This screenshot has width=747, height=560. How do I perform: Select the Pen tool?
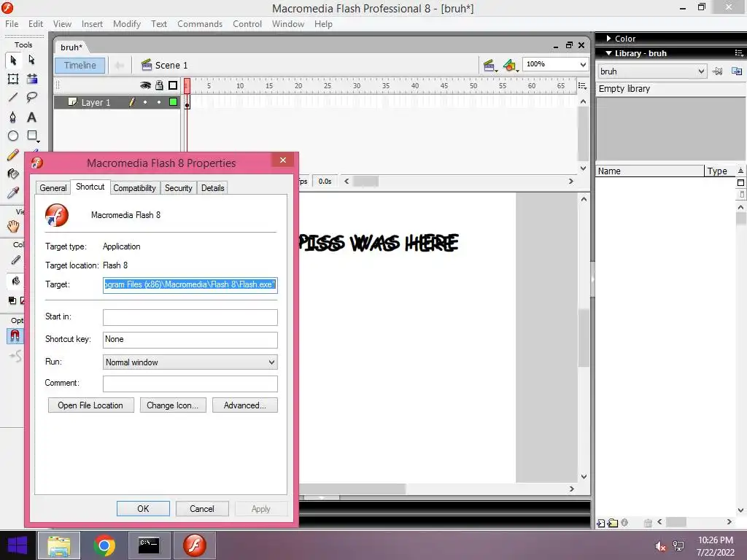[x=13, y=117]
